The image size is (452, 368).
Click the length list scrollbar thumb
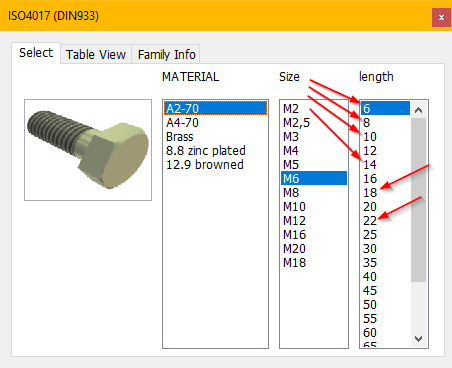(x=418, y=200)
